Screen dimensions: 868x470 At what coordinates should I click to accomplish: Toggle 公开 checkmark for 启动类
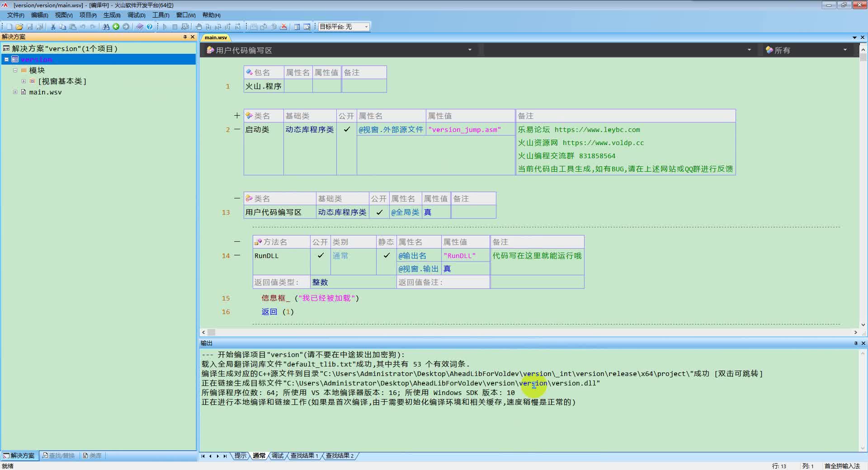click(347, 129)
